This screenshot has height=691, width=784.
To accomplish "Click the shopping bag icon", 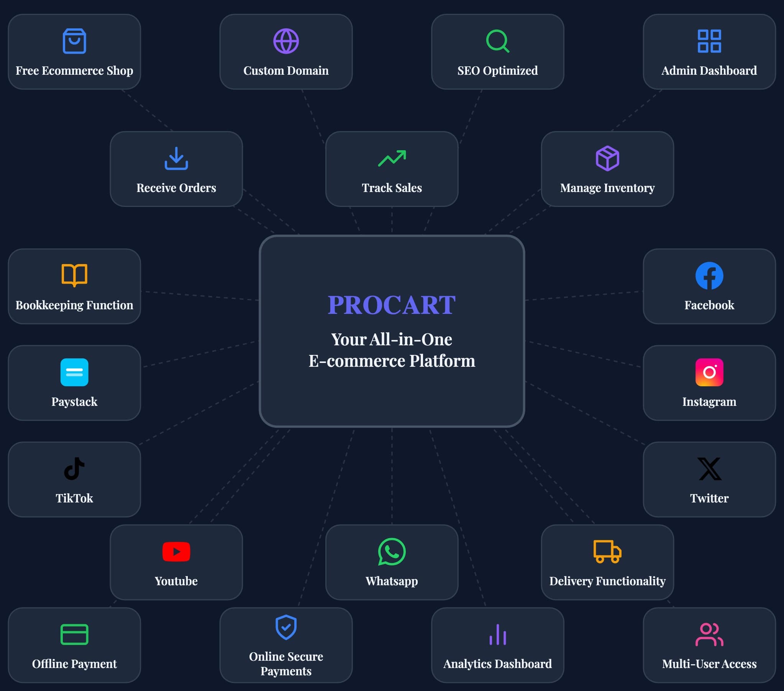I will point(74,41).
